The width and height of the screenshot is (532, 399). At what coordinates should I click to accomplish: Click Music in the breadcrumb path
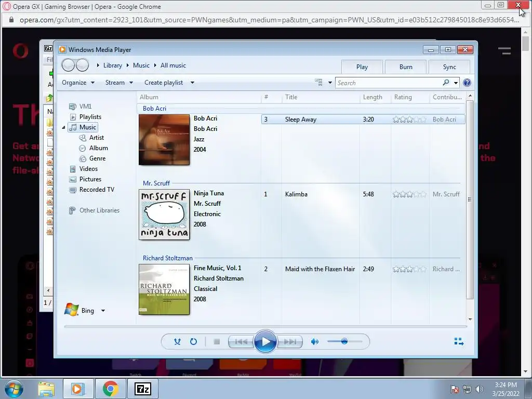click(141, 65)
